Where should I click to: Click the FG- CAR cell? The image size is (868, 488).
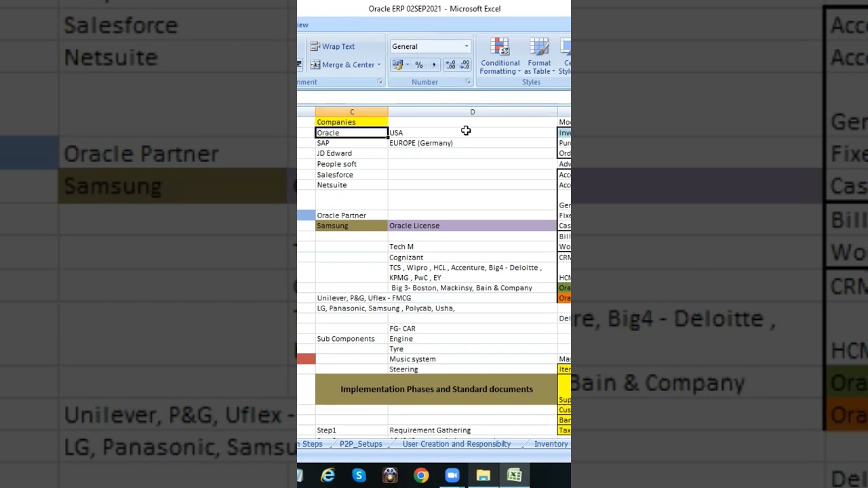pos(473,329)
